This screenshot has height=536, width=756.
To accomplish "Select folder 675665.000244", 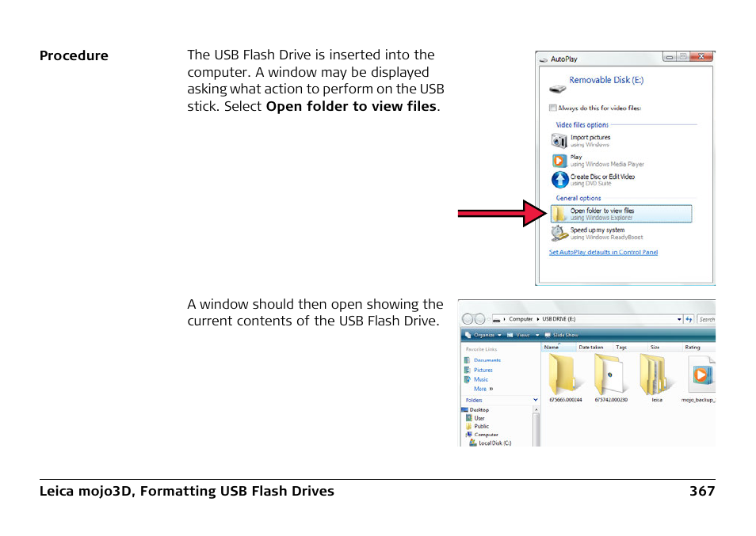I will [x=565, y=378].
